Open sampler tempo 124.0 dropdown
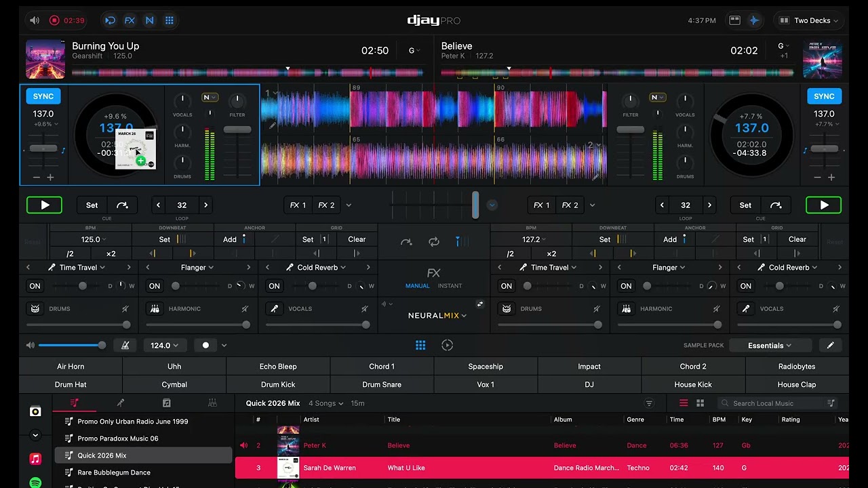868x488 pixels. point(163,345)
